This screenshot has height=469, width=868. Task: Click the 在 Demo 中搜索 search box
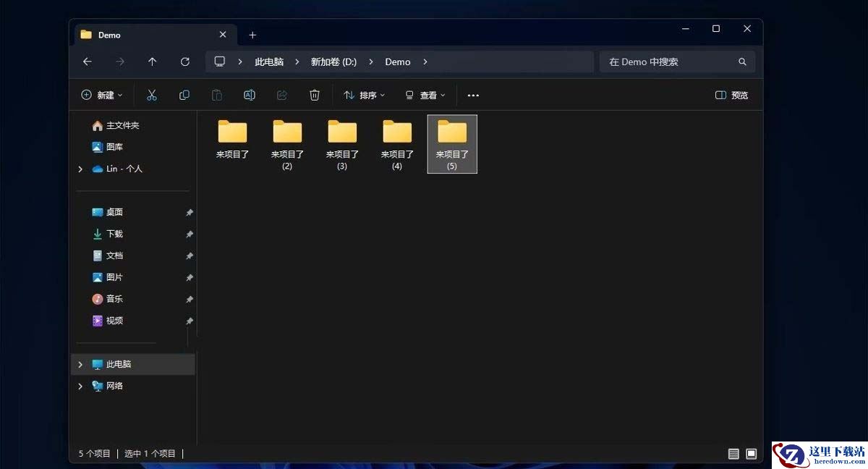point(677,62)
